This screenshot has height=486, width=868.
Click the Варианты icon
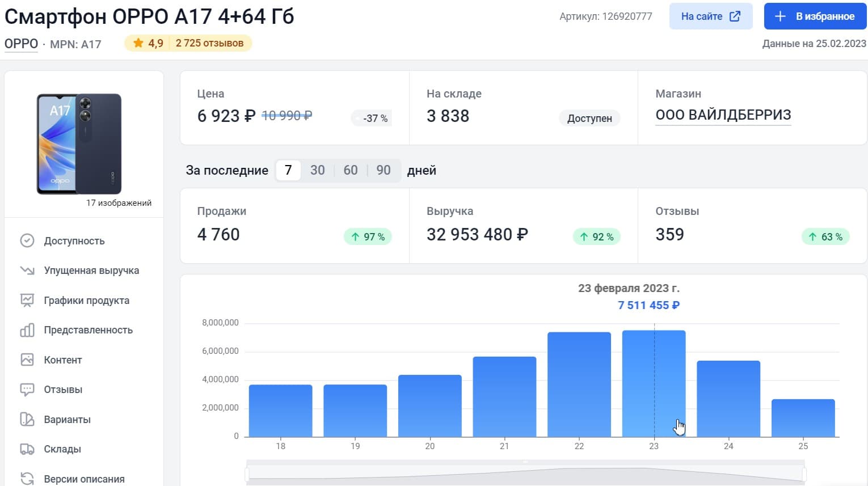[27, 420]
